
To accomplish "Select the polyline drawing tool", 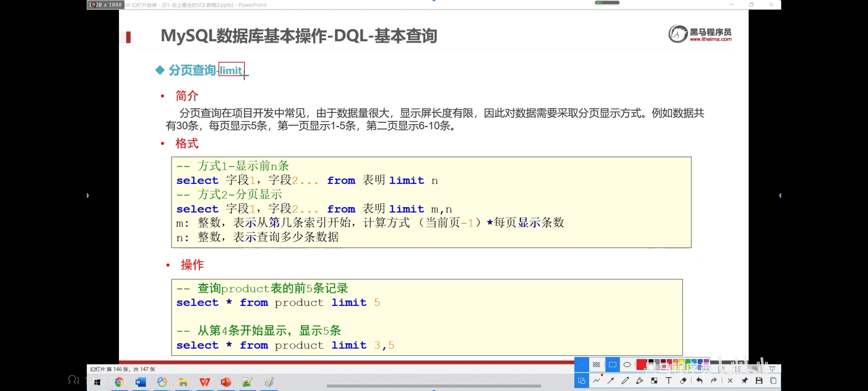I will [596, 381].
